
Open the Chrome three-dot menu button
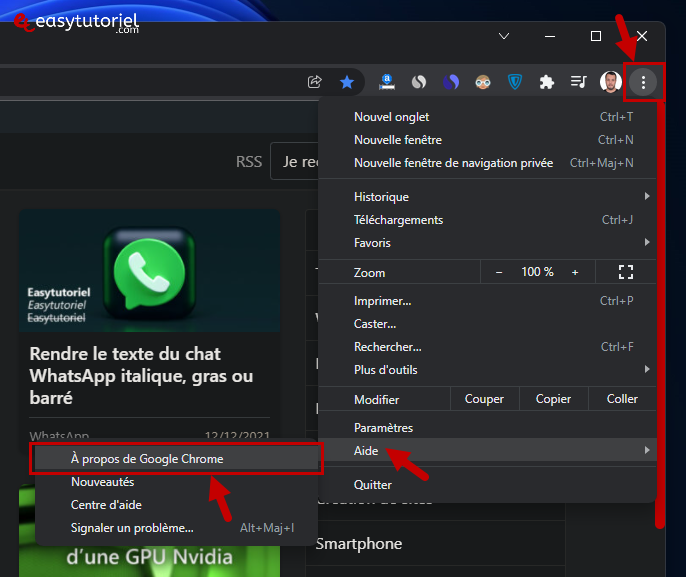643,82
